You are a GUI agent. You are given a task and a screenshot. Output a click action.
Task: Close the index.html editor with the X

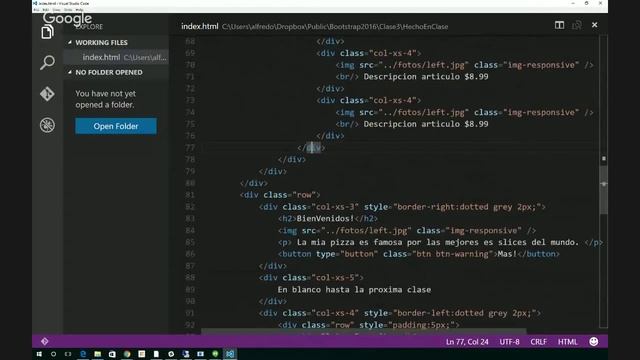595,25
